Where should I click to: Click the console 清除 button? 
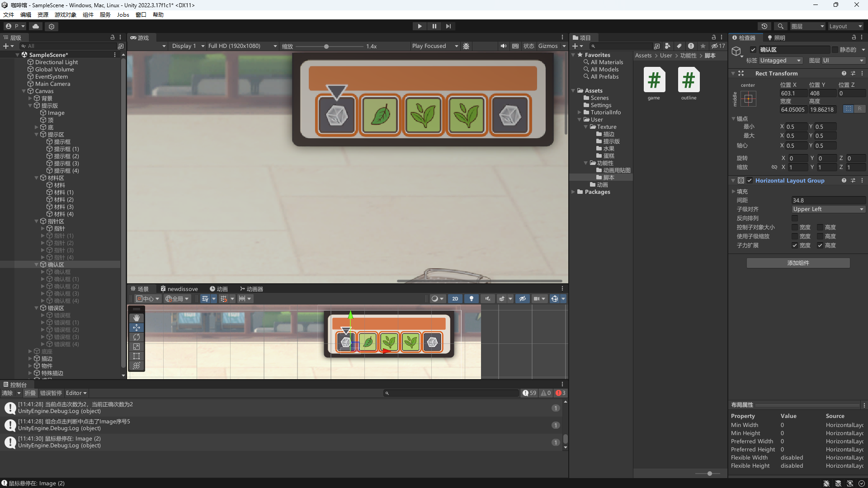(7, 393)
